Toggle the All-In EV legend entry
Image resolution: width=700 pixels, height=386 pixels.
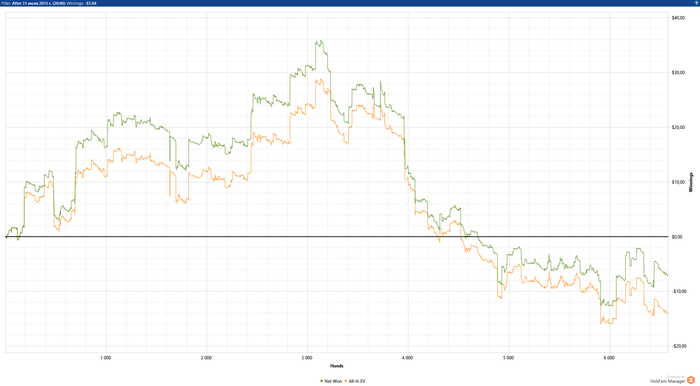click(355, 381)
